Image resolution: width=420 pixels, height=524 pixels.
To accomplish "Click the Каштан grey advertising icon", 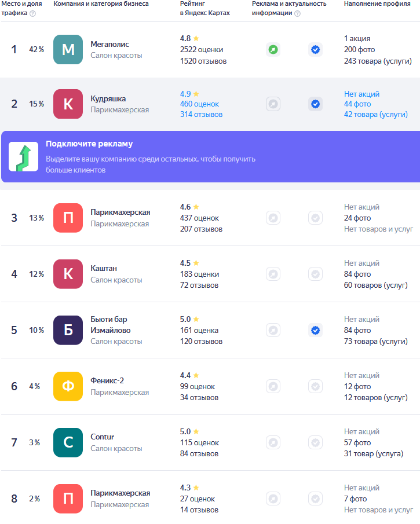I will pos(273,274).
